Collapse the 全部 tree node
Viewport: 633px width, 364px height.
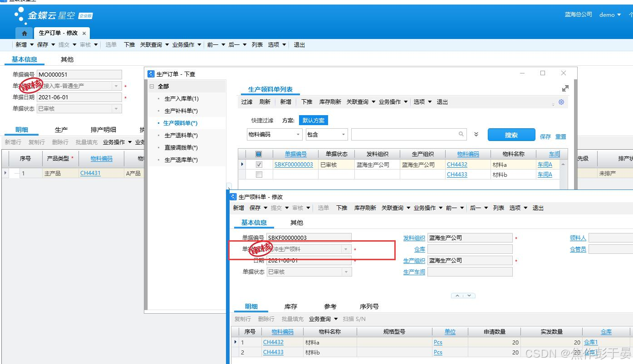pyautogui.click(x=152, y=86)
